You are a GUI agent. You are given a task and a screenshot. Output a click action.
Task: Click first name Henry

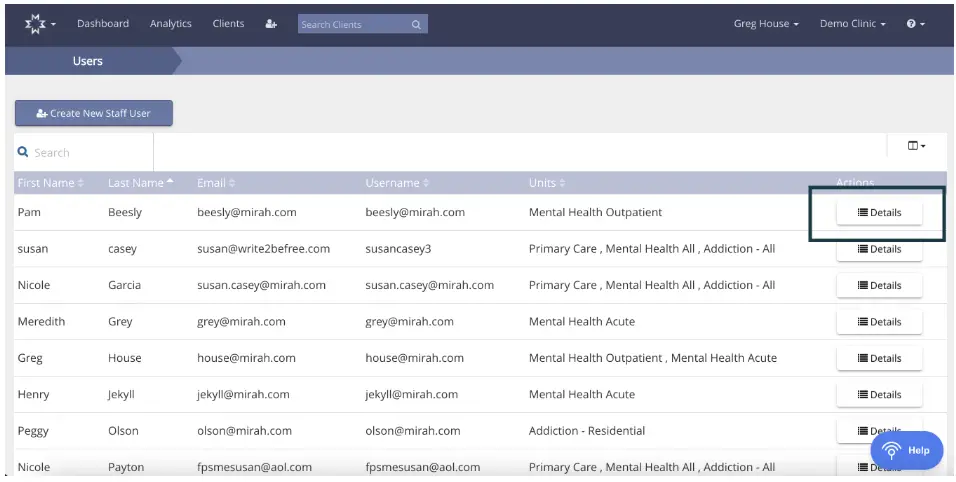[x=33, y=395]
